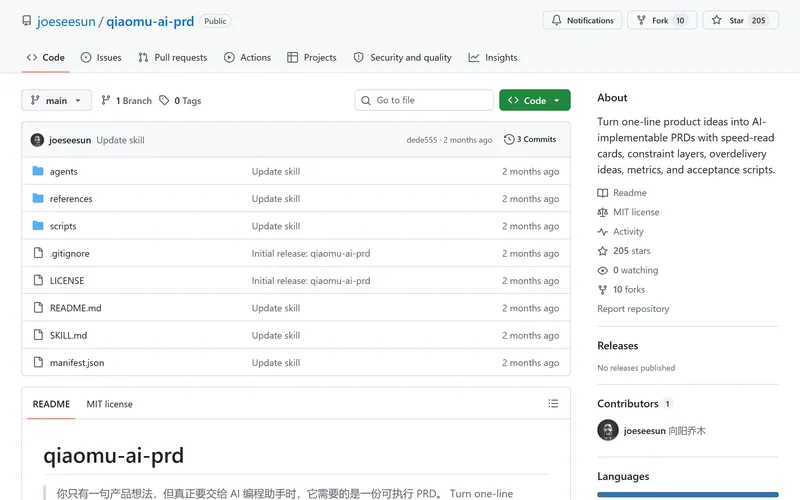This screenshot has width=800, height=500.
Task: View 0 watching link
Action: click(x=628, y=270)
